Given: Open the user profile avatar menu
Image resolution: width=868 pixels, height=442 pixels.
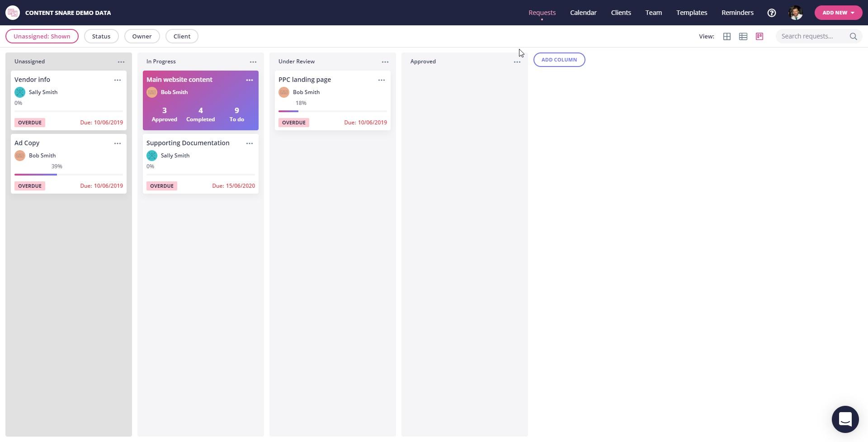Looking at the screenshot, I should (x=796, y=13).
